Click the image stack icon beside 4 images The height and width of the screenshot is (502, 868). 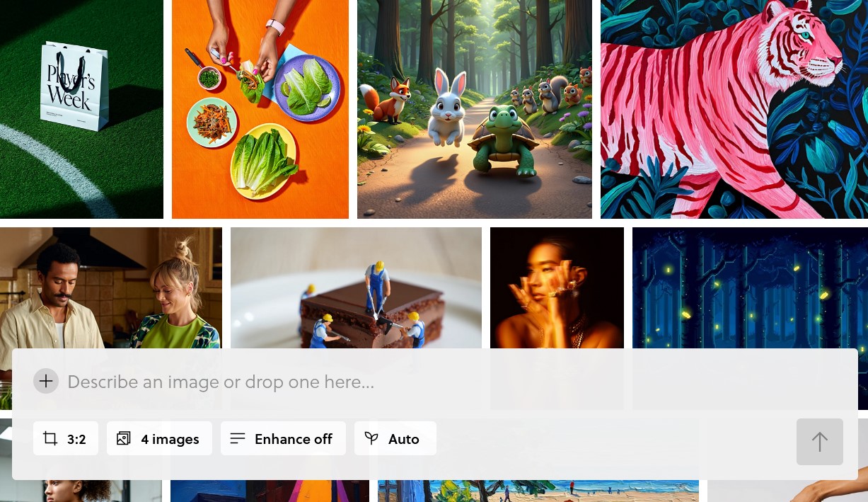tap(124, 438)
